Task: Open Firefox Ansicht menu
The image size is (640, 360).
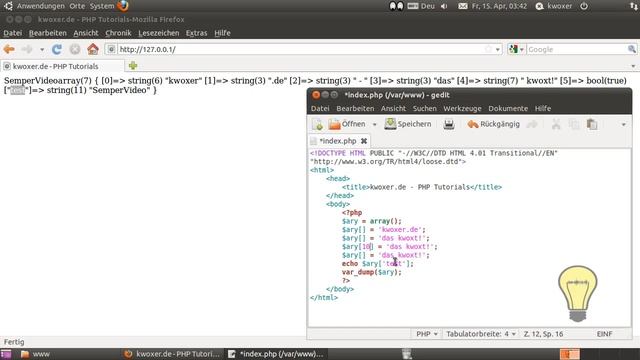Action: pyautogui.click(x=86, y=33)
